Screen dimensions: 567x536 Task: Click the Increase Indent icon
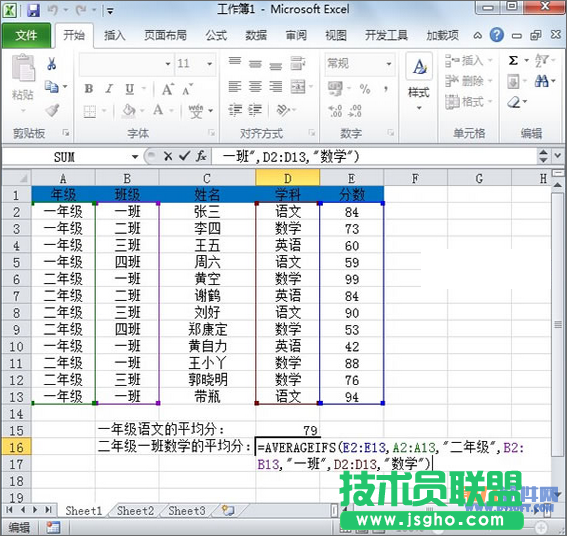255,110
